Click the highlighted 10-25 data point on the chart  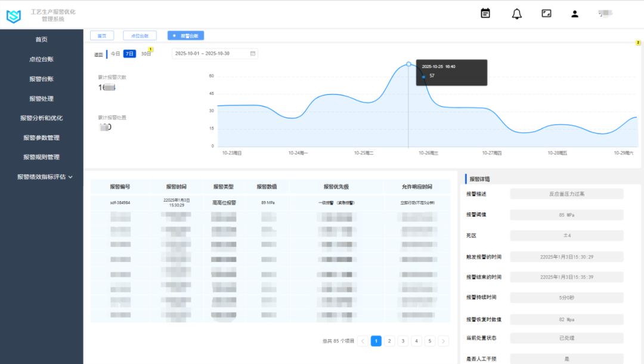pos(408,63)
